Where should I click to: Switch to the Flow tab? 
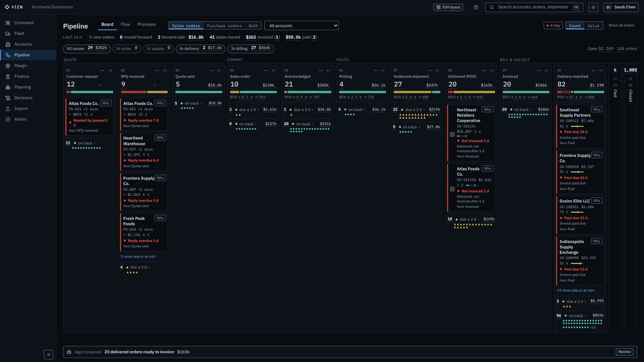pos(125,24)
